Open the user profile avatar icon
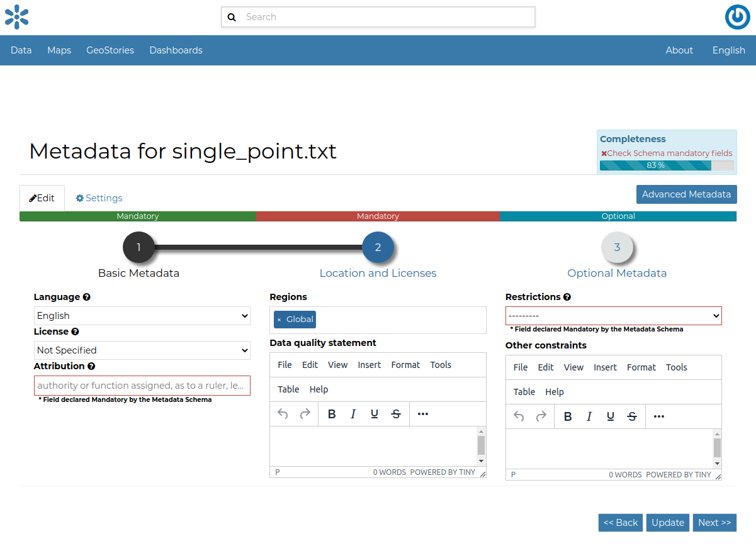 click(737, 17)
